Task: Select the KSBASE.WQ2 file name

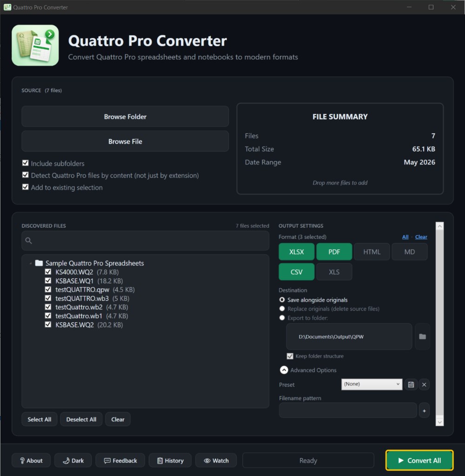Action: tap(74, 325)
